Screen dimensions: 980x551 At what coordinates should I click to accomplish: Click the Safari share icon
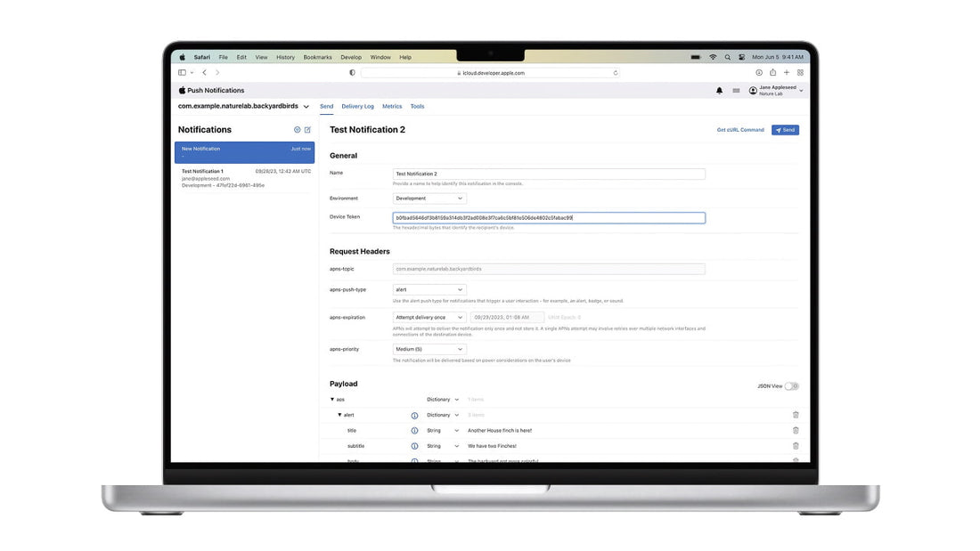click(x=772, y=72)
